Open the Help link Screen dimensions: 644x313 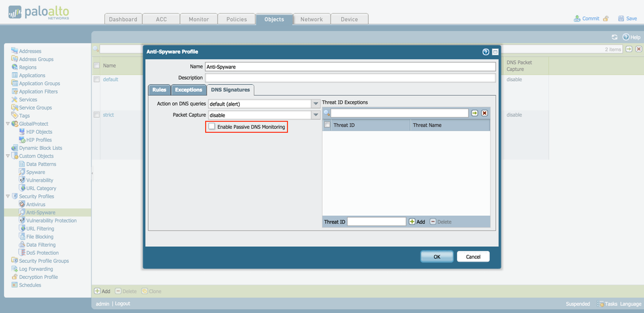[632, 37]
